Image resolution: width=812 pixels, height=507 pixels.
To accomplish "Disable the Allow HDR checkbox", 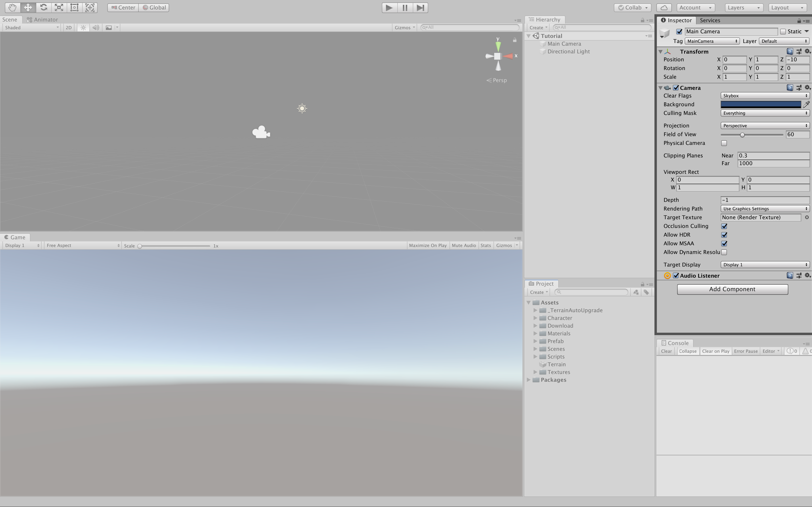I will [724, 235].
